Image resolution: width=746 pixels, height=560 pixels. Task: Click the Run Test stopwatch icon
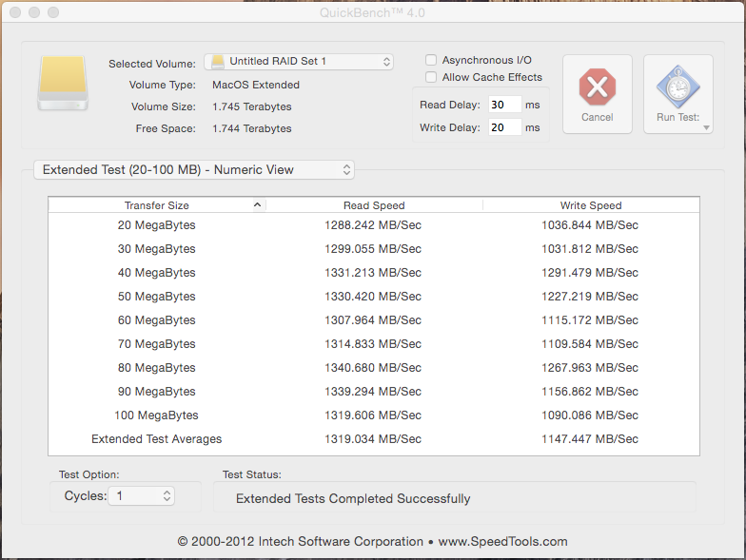pos(677,87)
